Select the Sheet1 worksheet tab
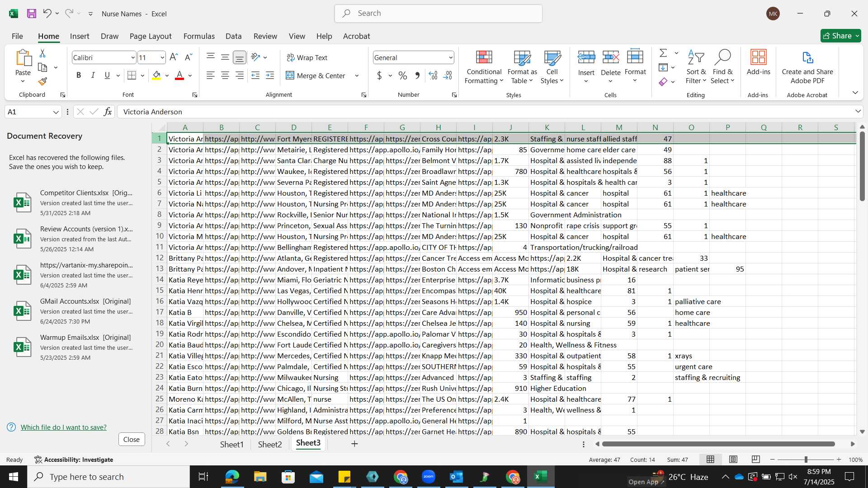 [231, 444]
